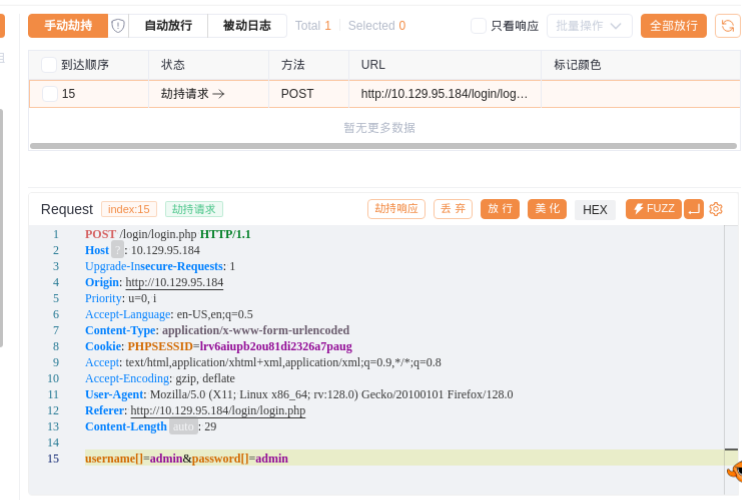Enable the 只看响应 checkbox
This screenshot has height=500, width=742.
(478, 26)
